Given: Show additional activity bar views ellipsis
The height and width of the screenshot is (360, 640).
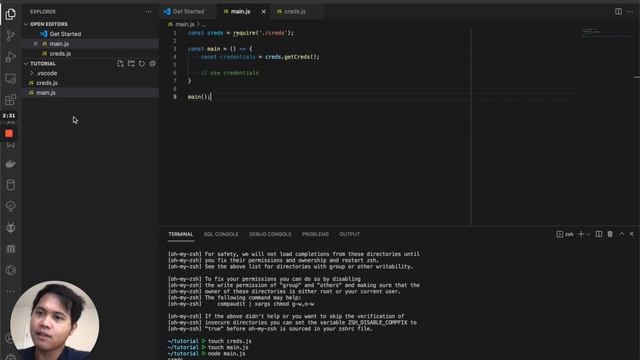Looking at the screenshot, I should [x=11, y=291].
